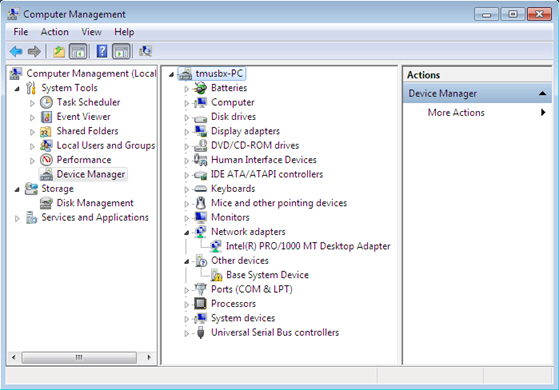Collapse the Other devices category
Screen dimensions: 559x390
point(187,261)
